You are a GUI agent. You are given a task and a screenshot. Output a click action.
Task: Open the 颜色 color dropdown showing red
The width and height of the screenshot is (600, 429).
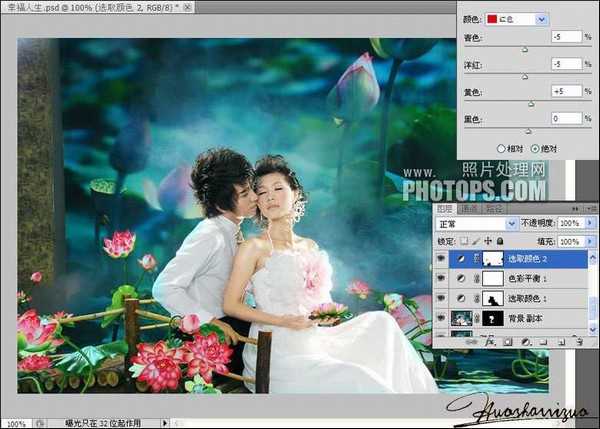click(517, 19)
